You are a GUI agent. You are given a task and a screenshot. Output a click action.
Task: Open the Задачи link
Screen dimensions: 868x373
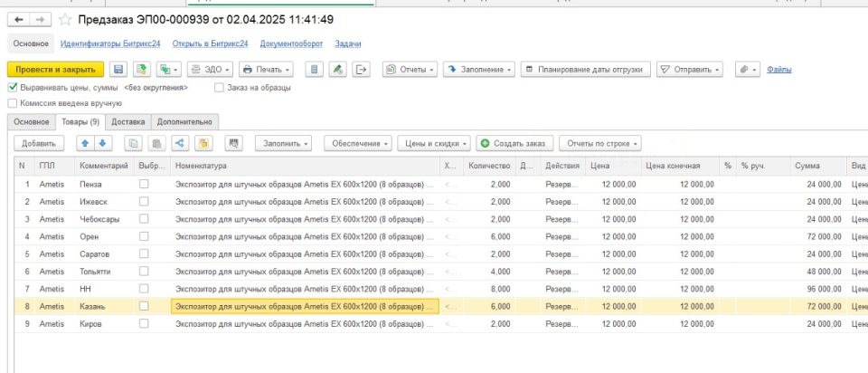pyautogui.click(x=347, y=43)
